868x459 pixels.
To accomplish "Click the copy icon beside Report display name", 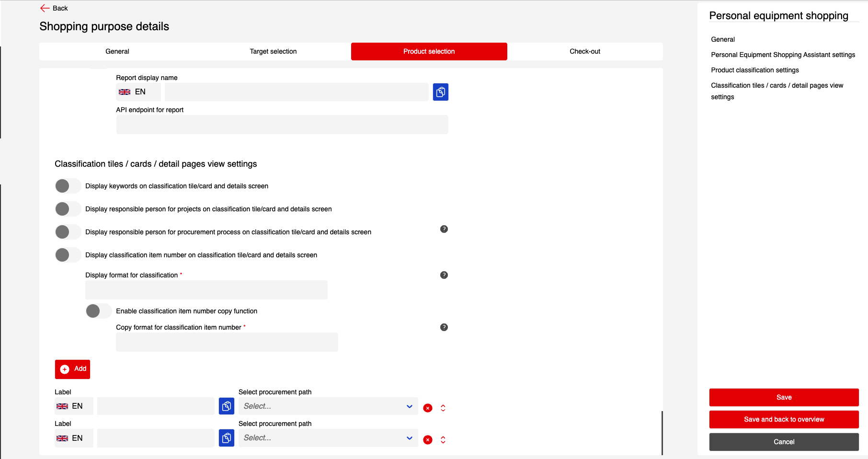I will coord(440,92).
